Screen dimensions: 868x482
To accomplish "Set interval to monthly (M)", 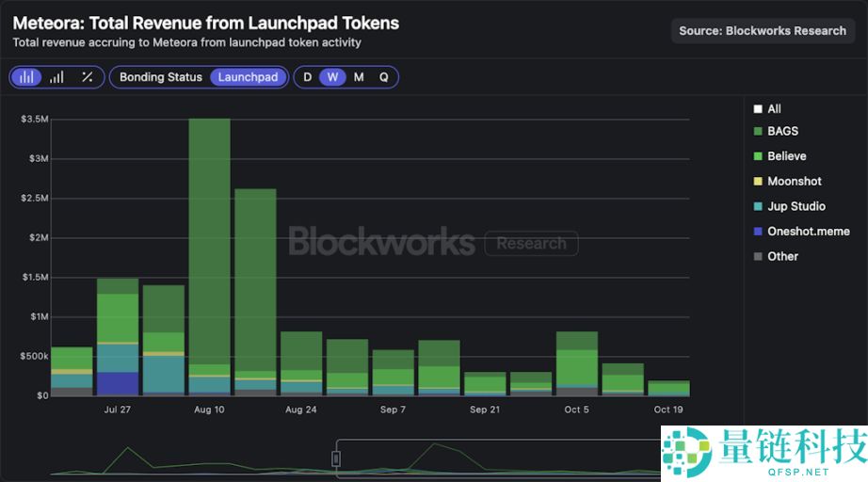I will (359, 77).
